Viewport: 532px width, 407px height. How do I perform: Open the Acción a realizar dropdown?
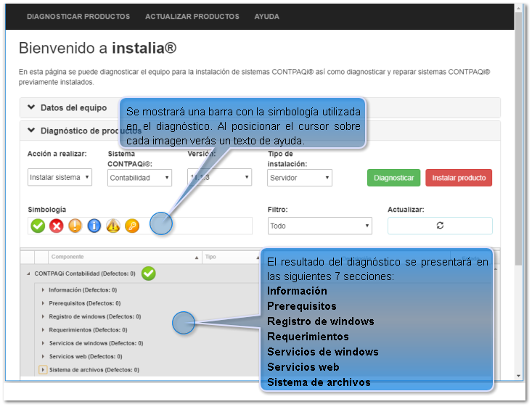pos(60,178)
